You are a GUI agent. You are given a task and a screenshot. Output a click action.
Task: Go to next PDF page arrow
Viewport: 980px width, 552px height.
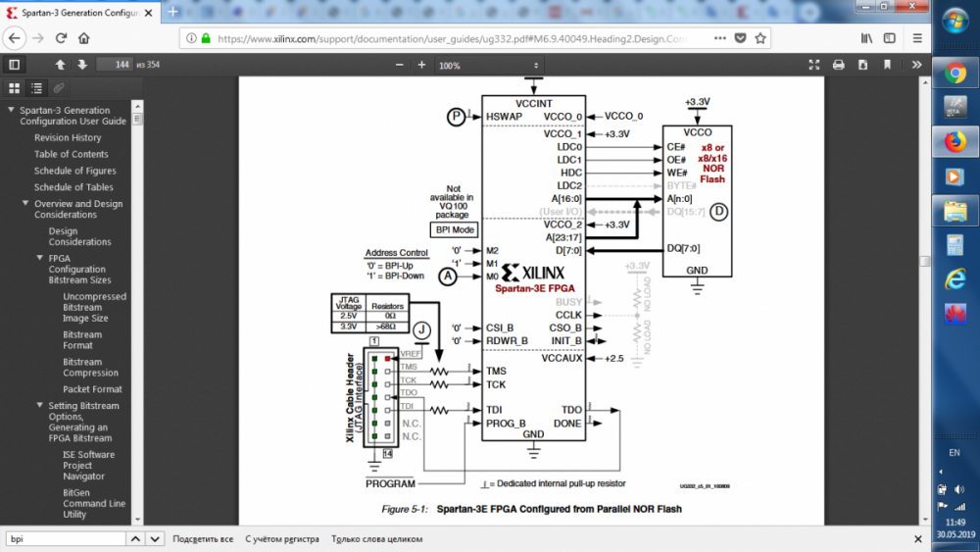pos(82,65)
